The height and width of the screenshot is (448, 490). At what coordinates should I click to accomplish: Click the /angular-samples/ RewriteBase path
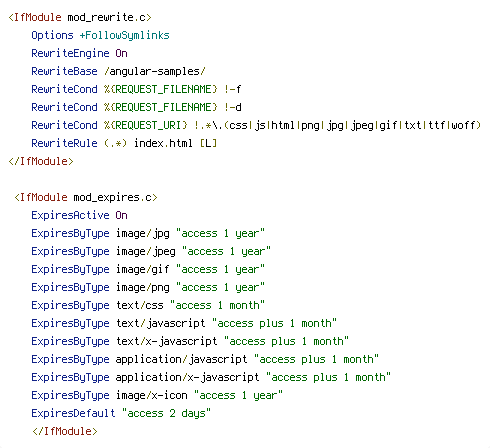point(155,71)
